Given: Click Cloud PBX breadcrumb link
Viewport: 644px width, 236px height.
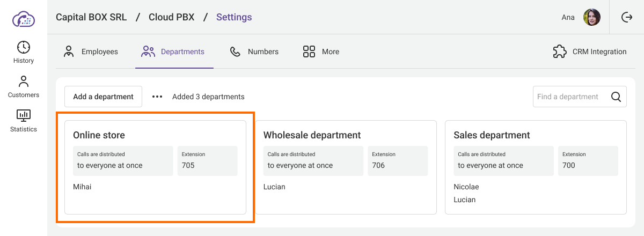Looking at the screenshot, I should (x=172, y=17).
